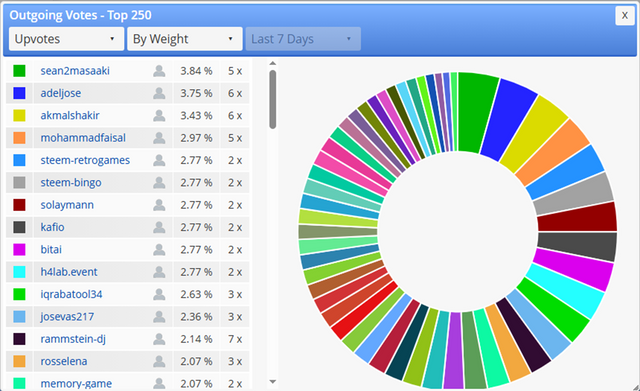The image size is (640, 391).
Task: Click the profile icon for steem-retrogames
Action: (x=159, y=160)
